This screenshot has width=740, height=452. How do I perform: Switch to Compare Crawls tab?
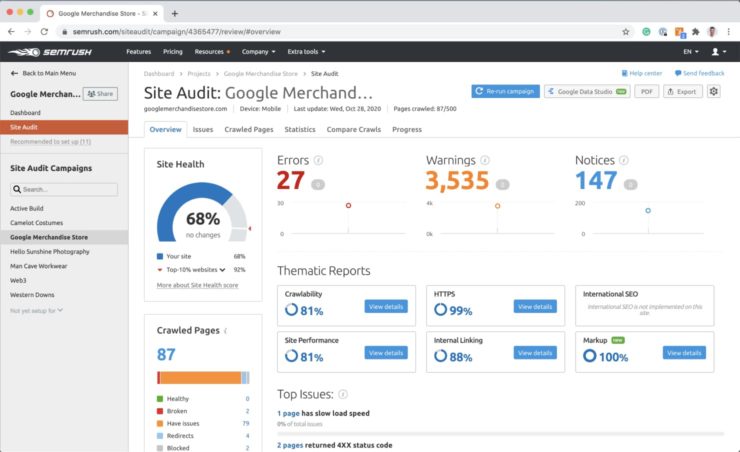pyautogui.click(x=353, y=129)
